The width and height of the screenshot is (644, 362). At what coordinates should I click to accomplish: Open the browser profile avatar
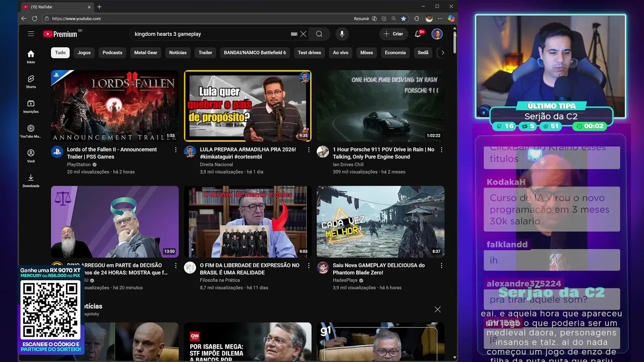[x=429, y=19]
